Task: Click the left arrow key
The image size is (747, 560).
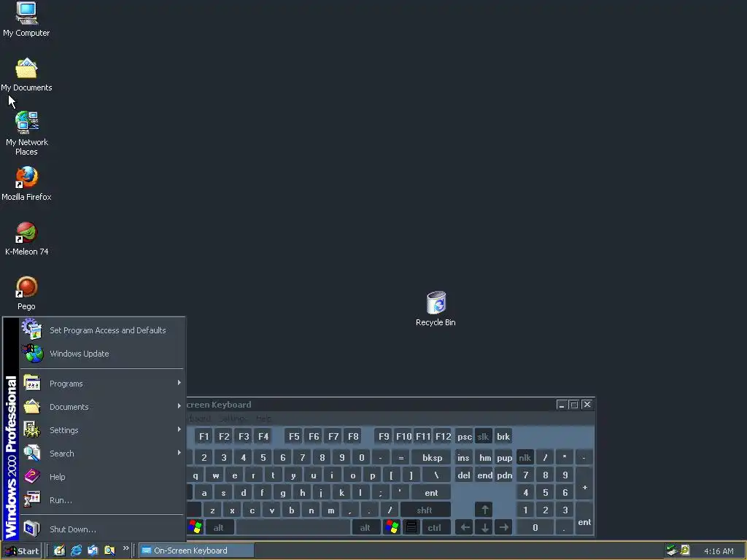Action: 465,527
